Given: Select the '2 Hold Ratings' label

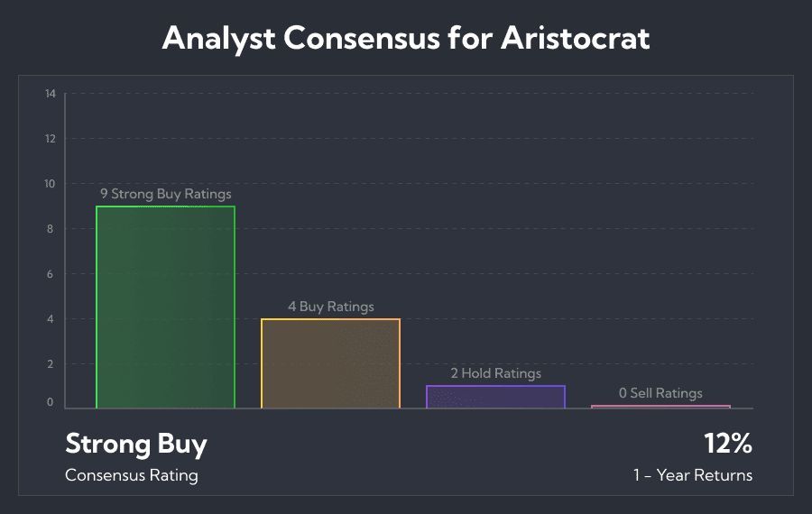Looking at the screenshot, I should pyautogui.click(x=495, y=373).
